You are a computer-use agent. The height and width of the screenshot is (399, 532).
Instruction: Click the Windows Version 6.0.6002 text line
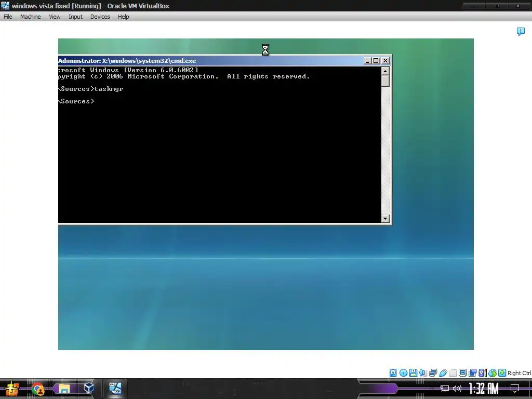coord(128,70)
